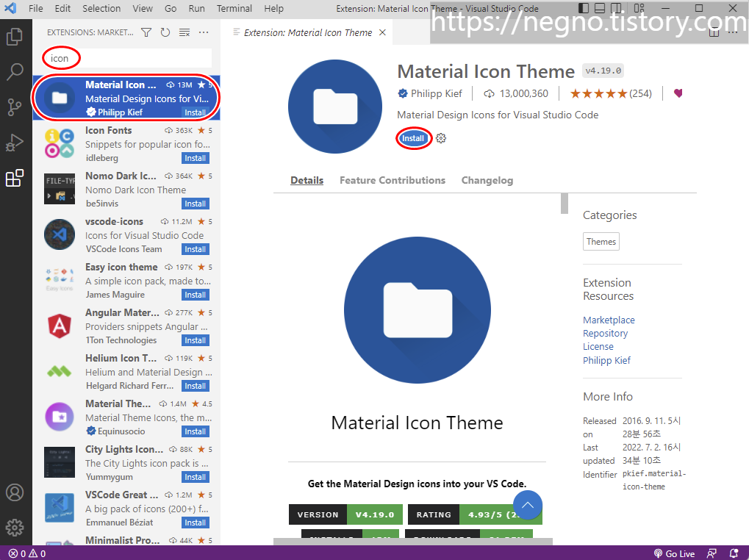
Task: Open the View menu
Action: (143, 9)
